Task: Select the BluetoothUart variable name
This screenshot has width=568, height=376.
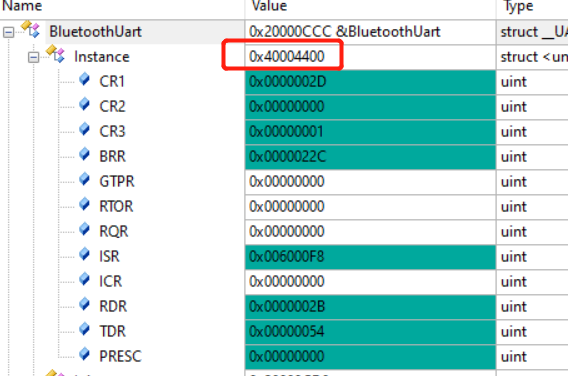Action: [95, 32]
